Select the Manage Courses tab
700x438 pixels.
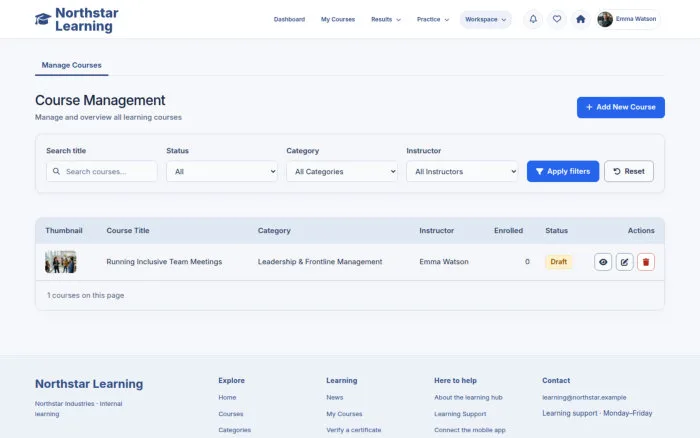[71, 65]
